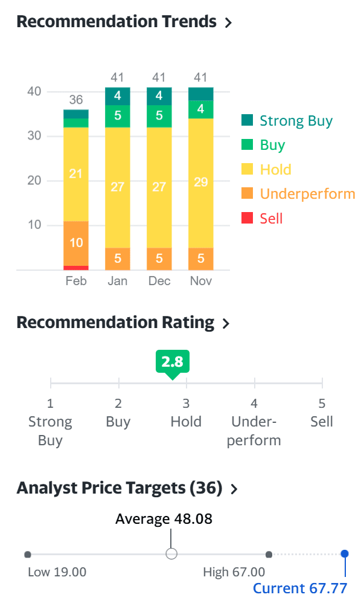Click the Buy green legend swatch
The height and width of the screenshot is (612, 364).
pos(247,145)
